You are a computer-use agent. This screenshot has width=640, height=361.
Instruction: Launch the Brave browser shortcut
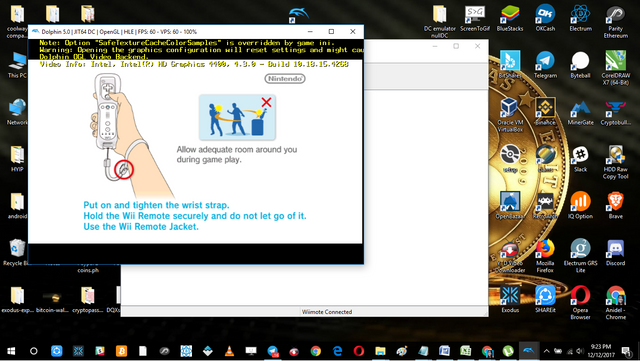[616, 205]
